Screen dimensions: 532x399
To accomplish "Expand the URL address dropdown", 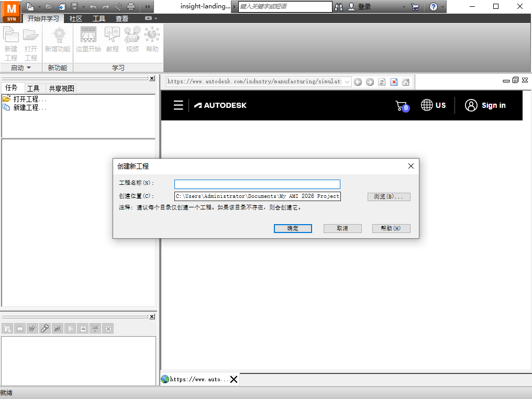I will (x=347, y=82).
